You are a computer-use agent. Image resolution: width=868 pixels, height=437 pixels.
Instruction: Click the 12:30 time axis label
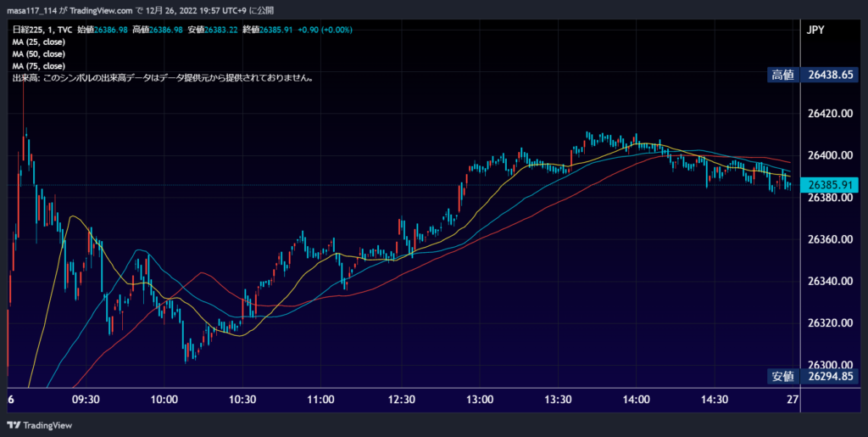401,400
